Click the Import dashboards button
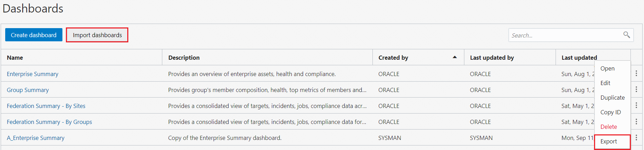This screenshot has height=150, width=644. (x=97, y=35)
